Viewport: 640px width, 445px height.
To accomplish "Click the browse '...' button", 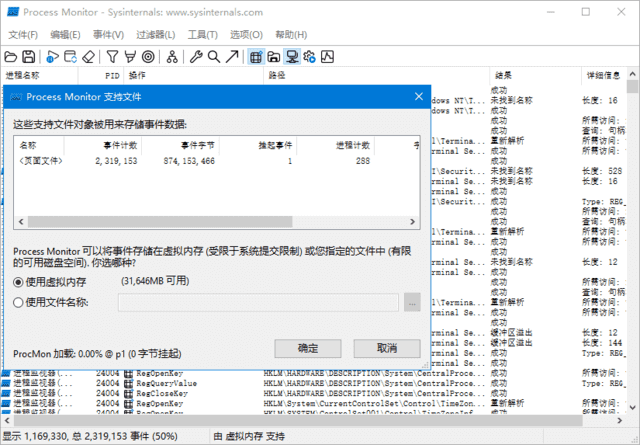I will (x=412, y=303).
